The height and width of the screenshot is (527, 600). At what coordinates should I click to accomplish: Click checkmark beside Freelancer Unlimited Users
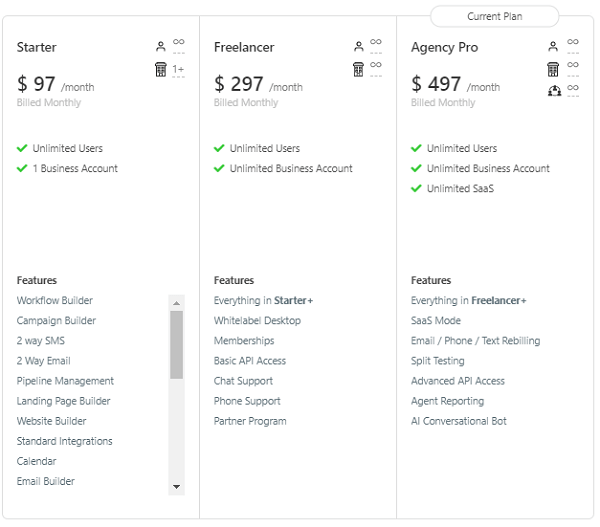click(219, 148)
